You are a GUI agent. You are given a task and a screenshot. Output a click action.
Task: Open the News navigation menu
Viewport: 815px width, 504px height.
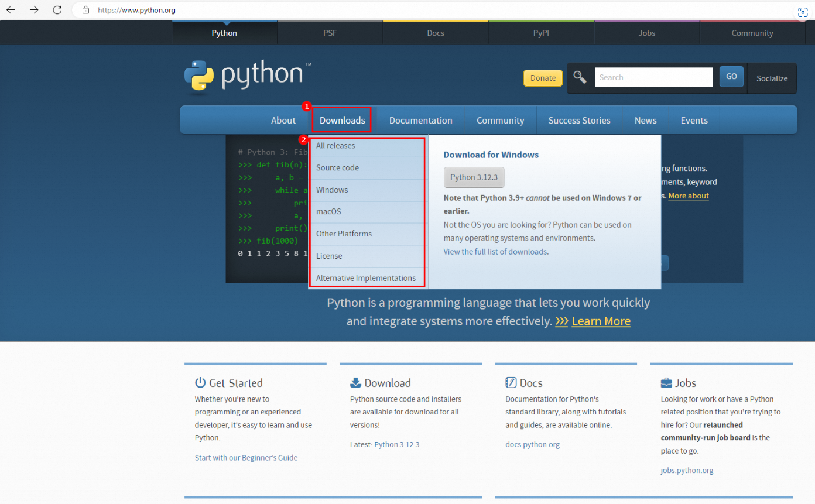click(x=646, y=121)
